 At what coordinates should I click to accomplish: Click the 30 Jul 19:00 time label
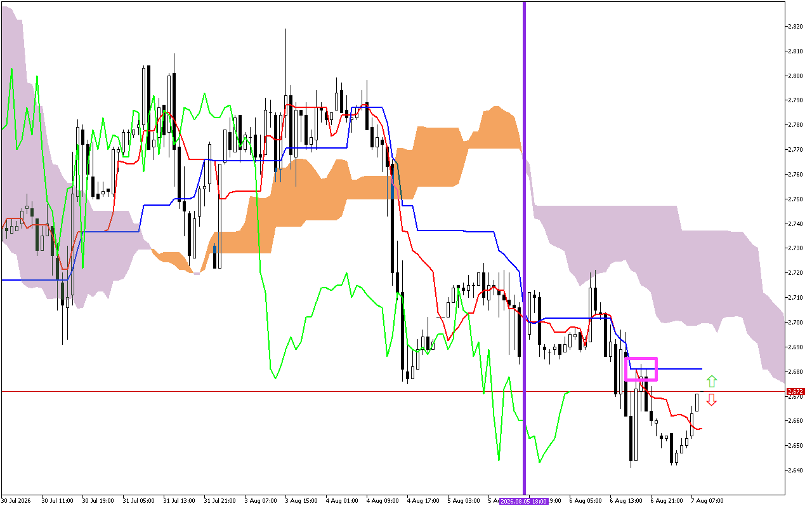97,501
